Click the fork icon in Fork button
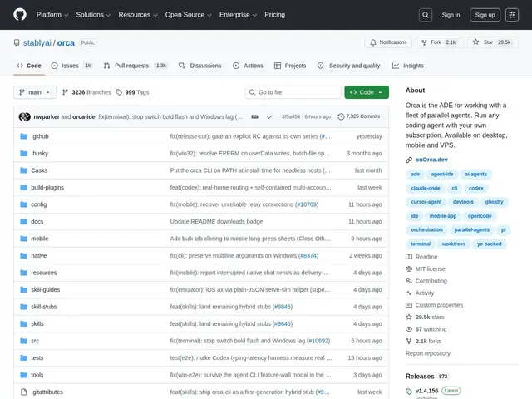The height and width of the screenshot is (399, 532). 424,42
